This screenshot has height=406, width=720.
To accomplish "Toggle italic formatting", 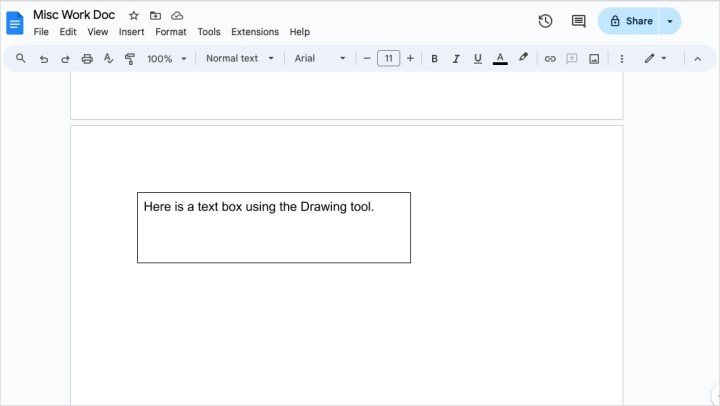I will click(x=456, y=59).
